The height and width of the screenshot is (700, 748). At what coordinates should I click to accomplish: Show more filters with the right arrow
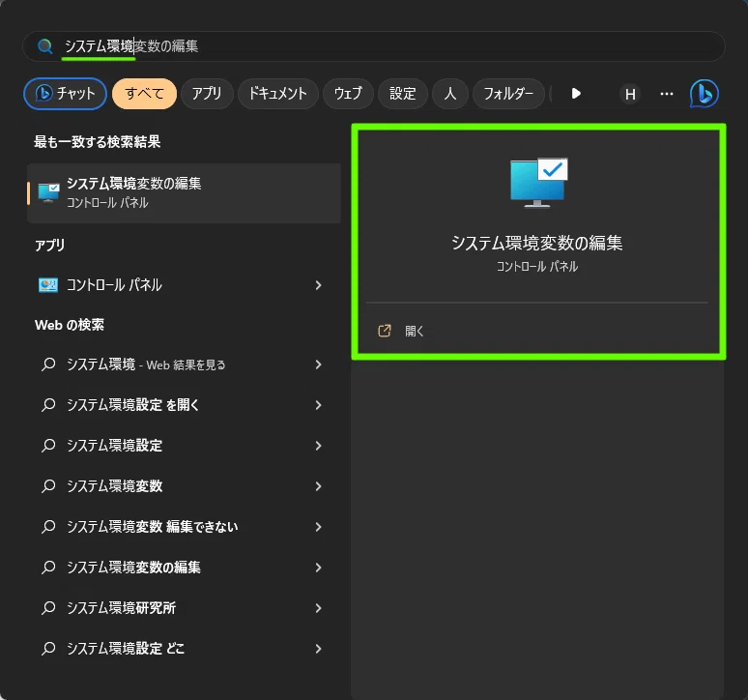576,94
